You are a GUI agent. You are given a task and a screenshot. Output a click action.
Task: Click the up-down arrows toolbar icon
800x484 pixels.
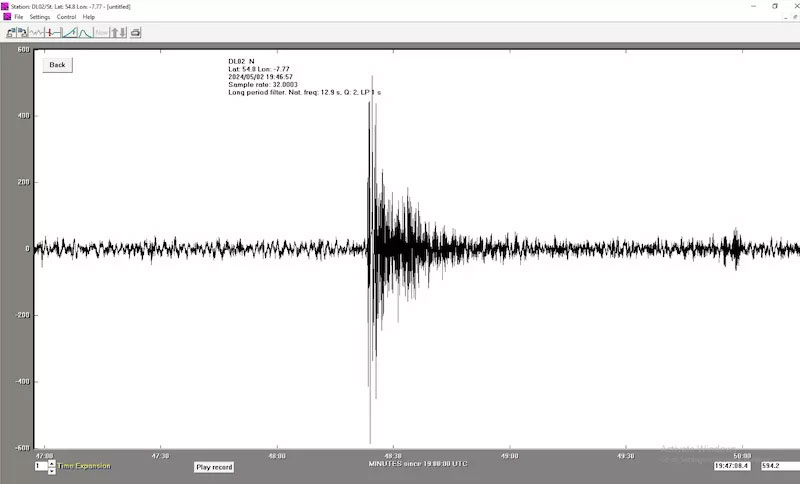click(x=118, y=32)
